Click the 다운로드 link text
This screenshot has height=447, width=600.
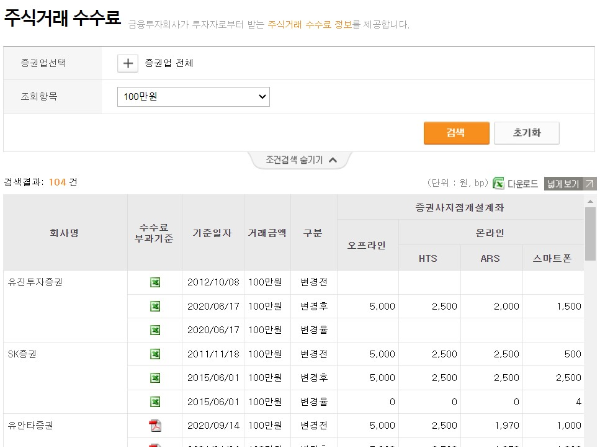coord(522,184)
